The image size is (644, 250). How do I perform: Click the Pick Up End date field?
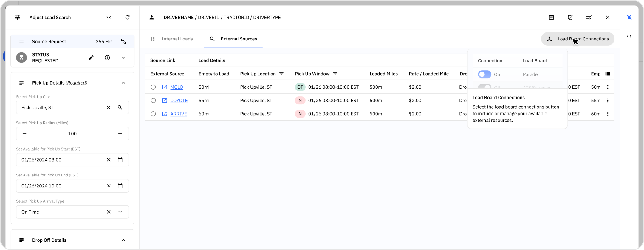(x=72, y=186)
